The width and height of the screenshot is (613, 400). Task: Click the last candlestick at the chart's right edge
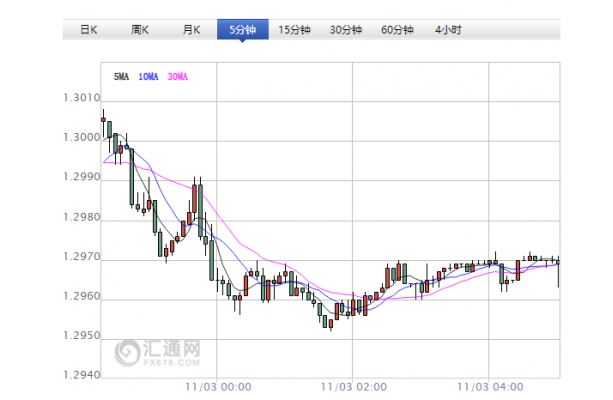pyautogui.click(x=558, y=262)
